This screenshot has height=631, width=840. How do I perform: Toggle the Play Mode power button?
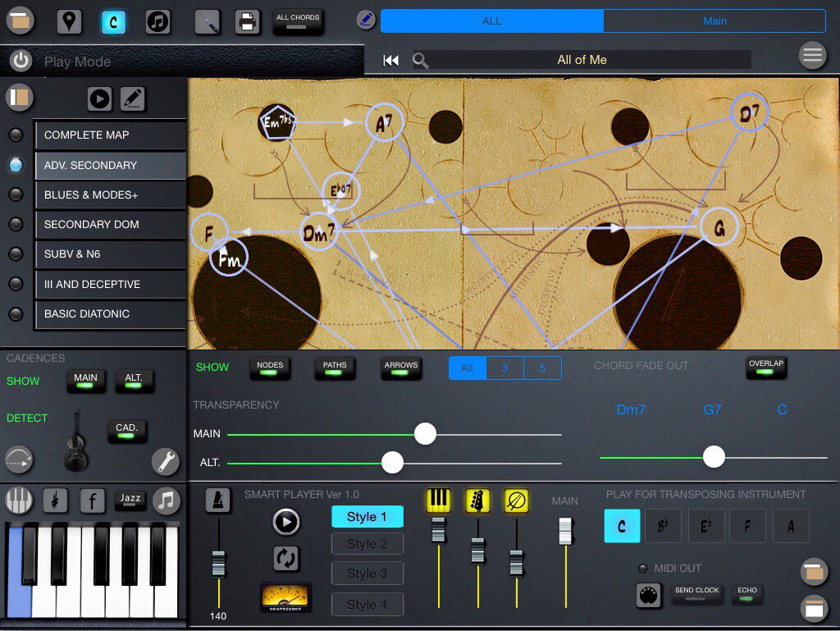[21, 61]
